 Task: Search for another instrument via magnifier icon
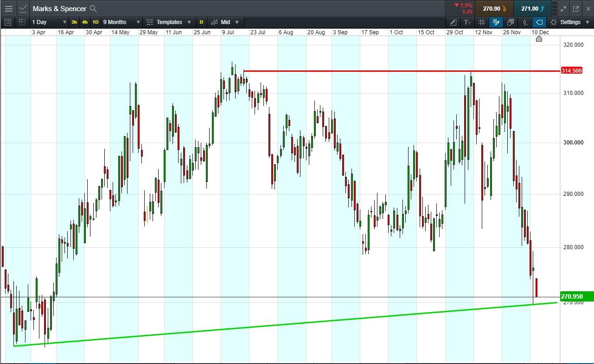[93, 9]
